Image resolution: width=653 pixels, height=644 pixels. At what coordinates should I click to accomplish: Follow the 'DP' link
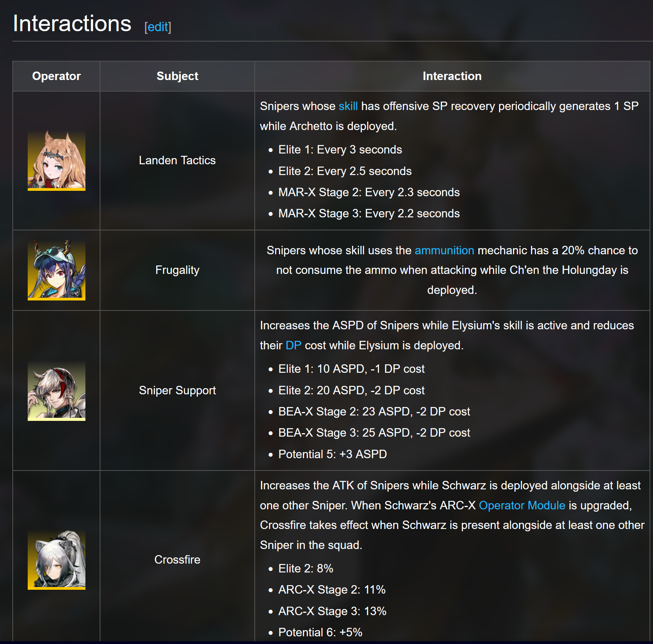click(x=293, y=345)
